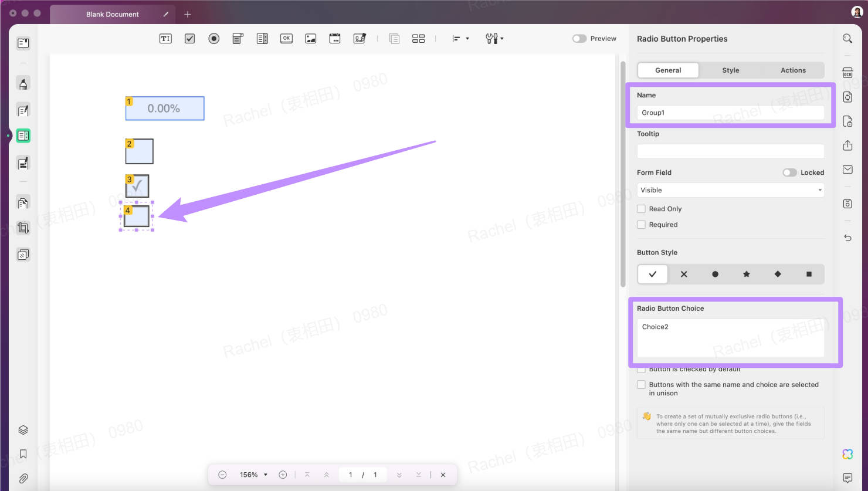The height and width of the screenshot is (491, 868).
Task: Run OCR from right sidebar
Action: tap(847, 73)
